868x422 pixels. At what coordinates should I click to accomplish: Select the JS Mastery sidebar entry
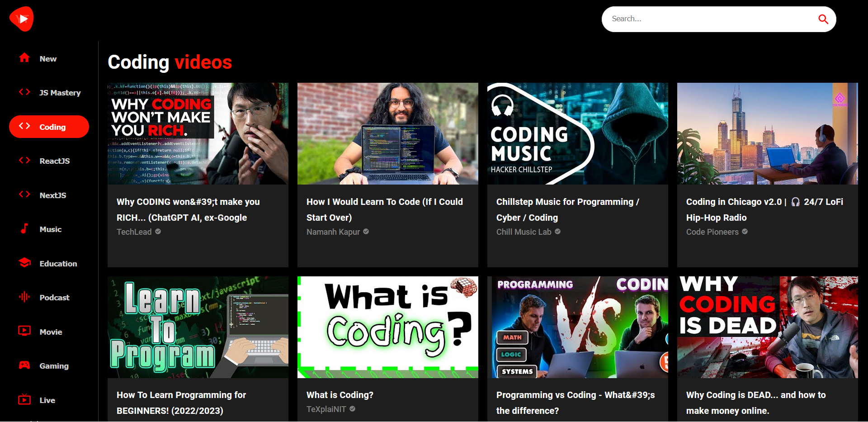click(x=61, y=92)
